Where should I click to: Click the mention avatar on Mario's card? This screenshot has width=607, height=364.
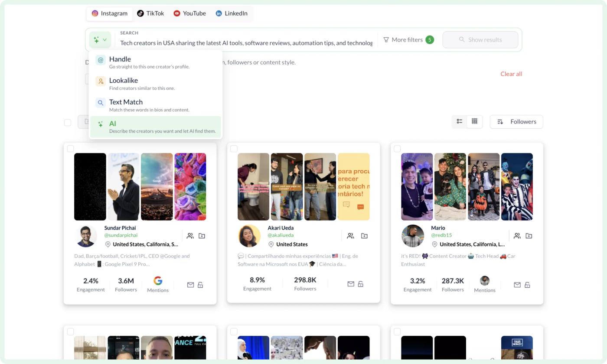pyautogui.click(x=485, y=281)
